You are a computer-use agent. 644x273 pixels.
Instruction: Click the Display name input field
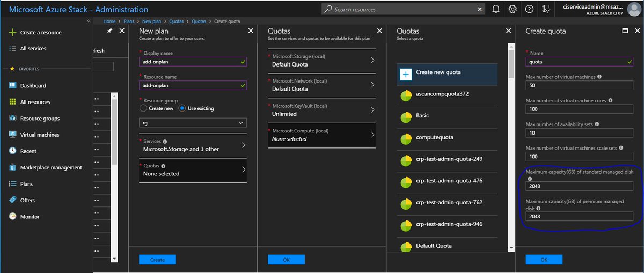(x=193, y=62)
